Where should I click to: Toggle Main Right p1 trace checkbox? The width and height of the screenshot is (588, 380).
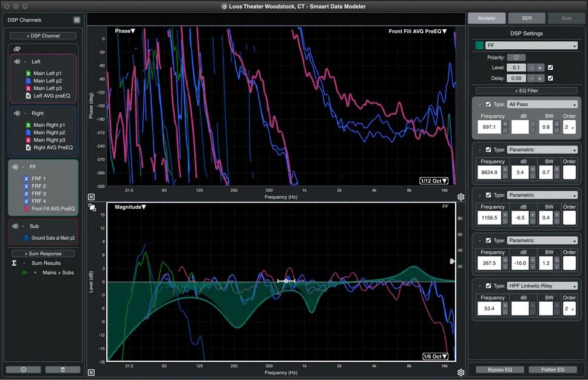coord(28,125)
